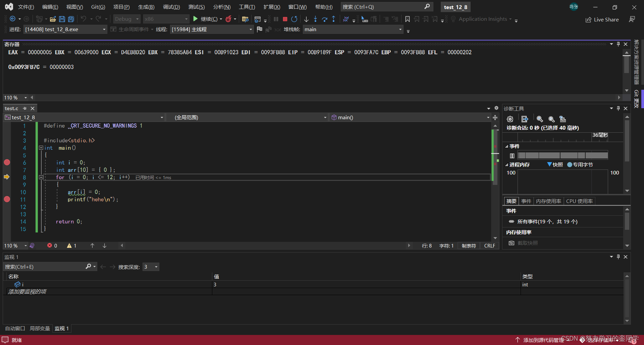
Task: Toggle breakpoint on line 11
Action: 7,199
